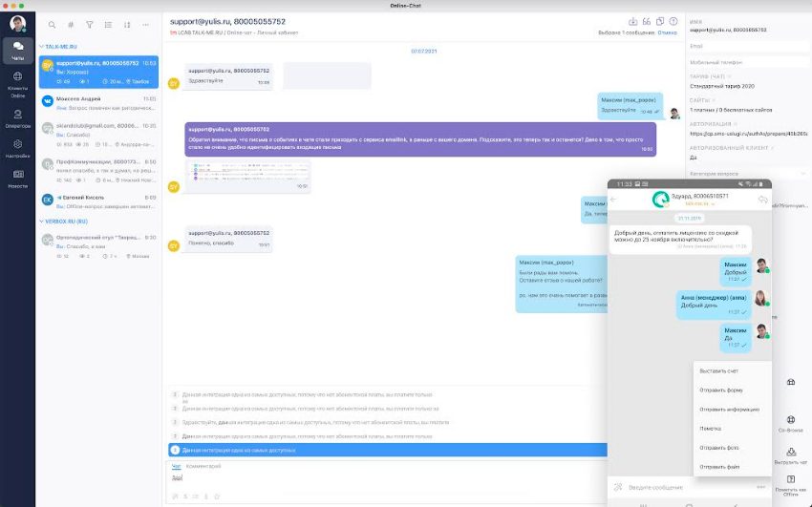Click the star icon below message input
This screenshot has height=507, width=812.
click(217, 496)
